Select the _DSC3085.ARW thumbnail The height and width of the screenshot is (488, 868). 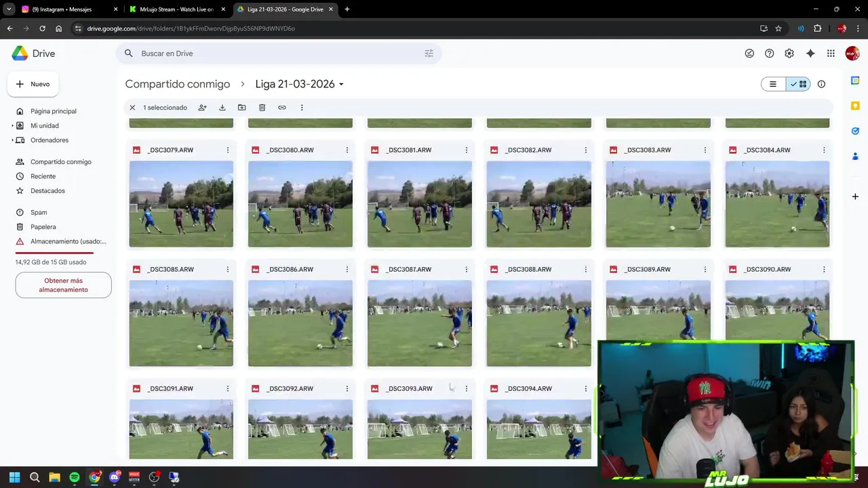click(181, 323)
